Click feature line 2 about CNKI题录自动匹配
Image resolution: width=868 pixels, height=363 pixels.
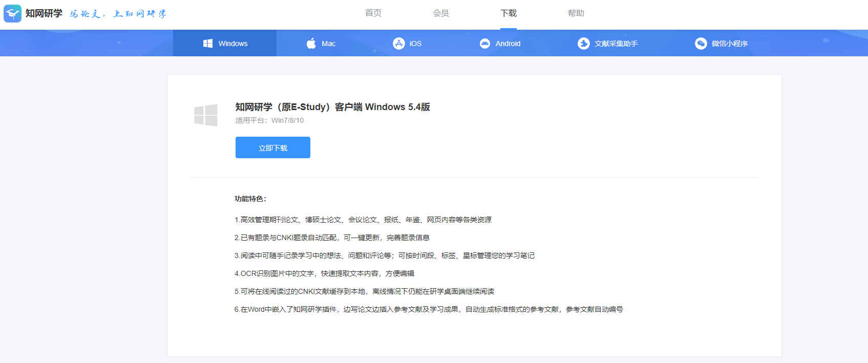[x=332, y=238]
